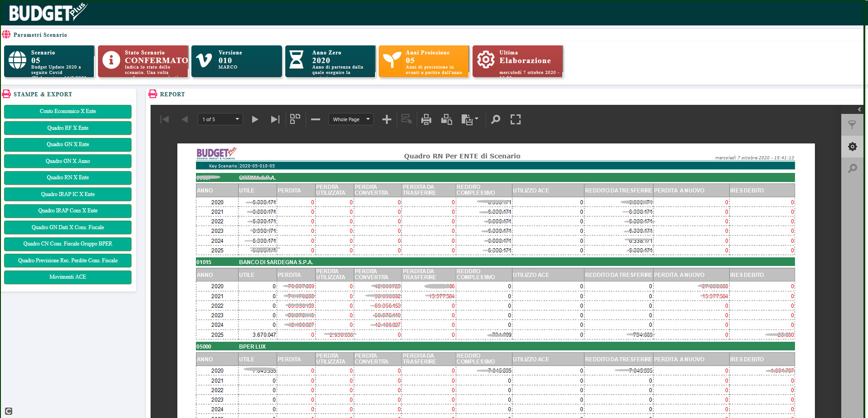Click gear icon in Ultima Elaborazione tile
The height and width of the screenshot is (418, 868).
coord(486,59)
